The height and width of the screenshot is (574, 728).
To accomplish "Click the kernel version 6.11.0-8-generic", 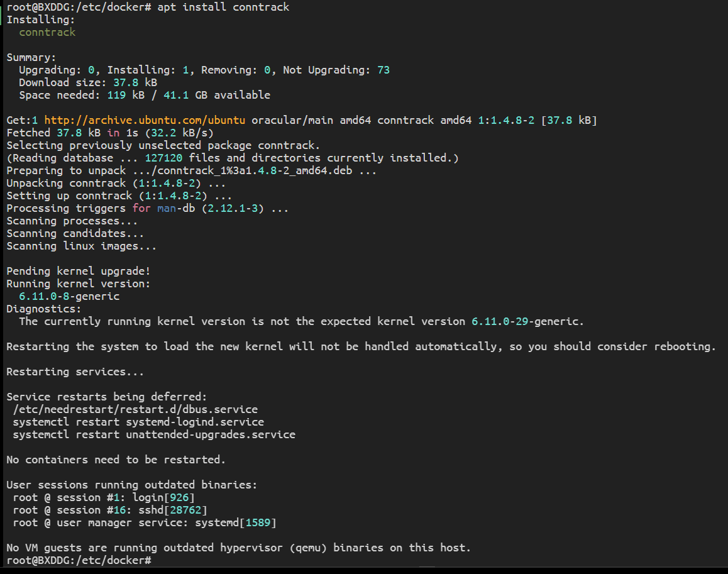I will [69, 296].
